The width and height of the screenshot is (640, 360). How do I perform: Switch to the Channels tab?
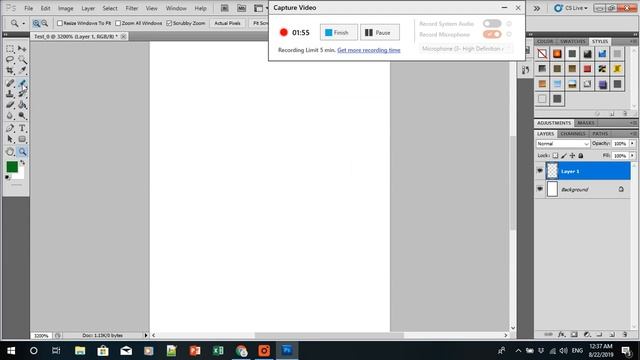coord(573,134)
